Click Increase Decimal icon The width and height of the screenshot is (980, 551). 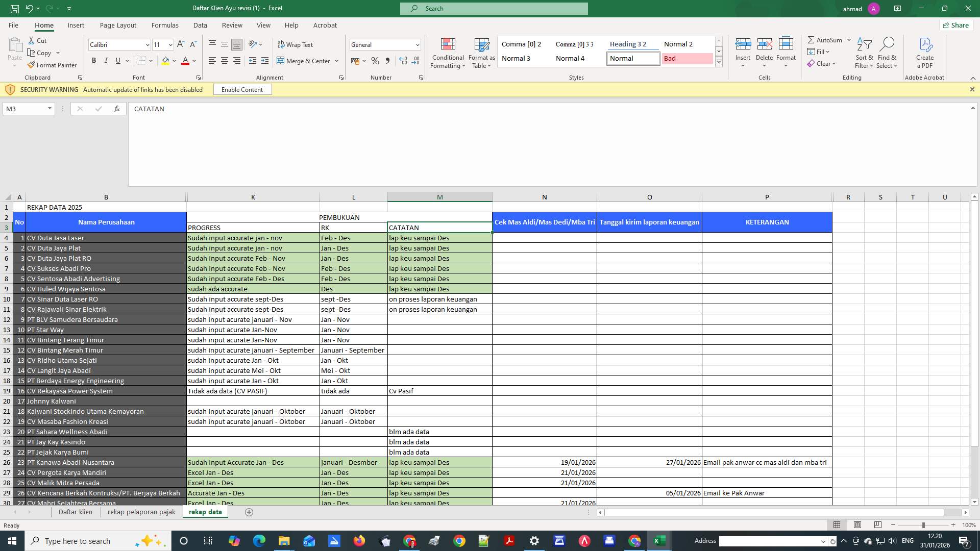tap(403, 61)
